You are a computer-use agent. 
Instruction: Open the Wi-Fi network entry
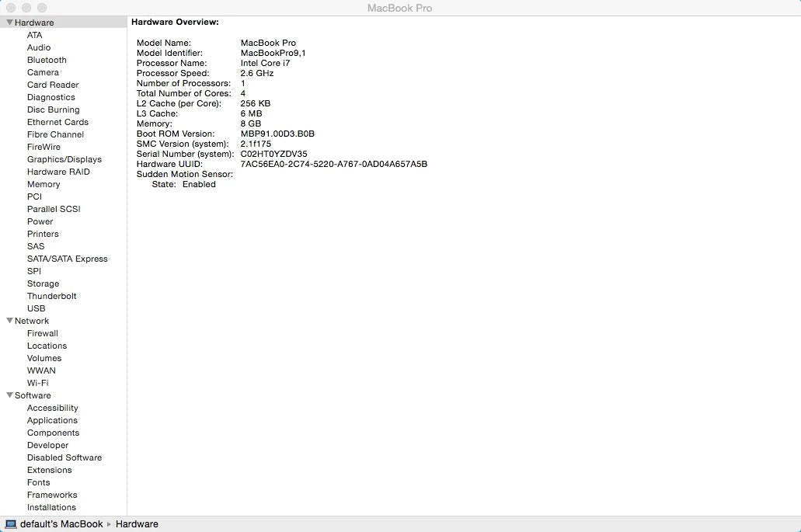pyautogui.click(x=37, y=383)
